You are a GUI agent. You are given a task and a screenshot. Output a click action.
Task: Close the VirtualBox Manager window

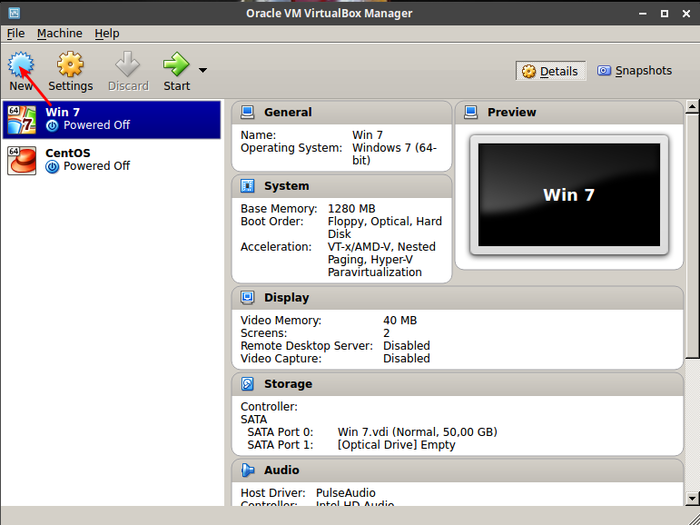click(x=687, y=13)
